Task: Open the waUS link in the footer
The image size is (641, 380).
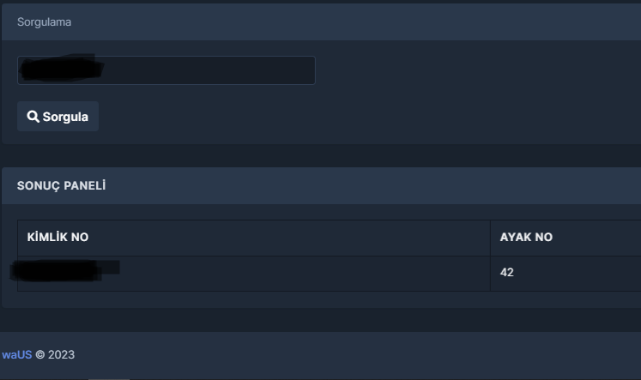Action: click(17, 355)
